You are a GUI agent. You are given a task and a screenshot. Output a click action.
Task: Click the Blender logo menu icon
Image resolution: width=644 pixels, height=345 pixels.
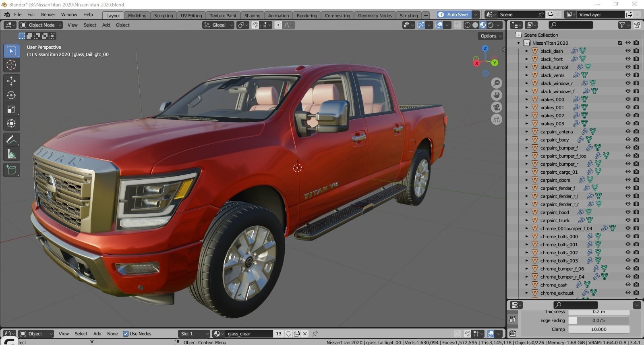click(7, 15)
